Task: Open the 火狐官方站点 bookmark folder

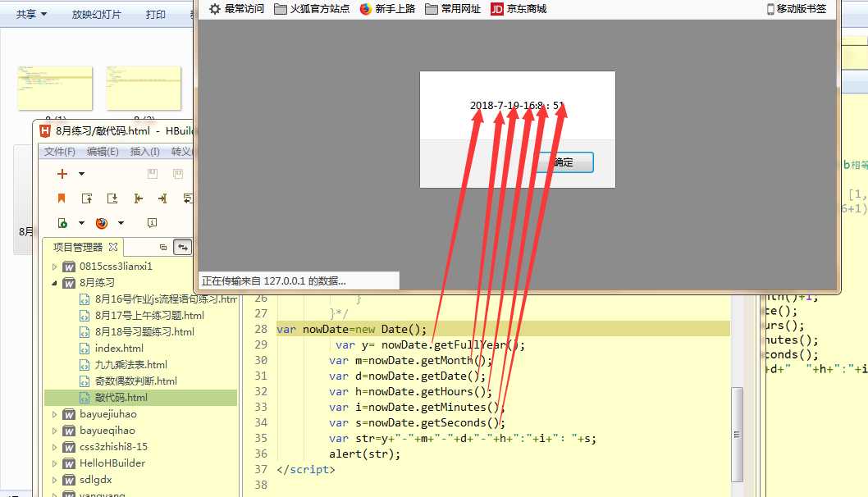Action: pos(313,9)
